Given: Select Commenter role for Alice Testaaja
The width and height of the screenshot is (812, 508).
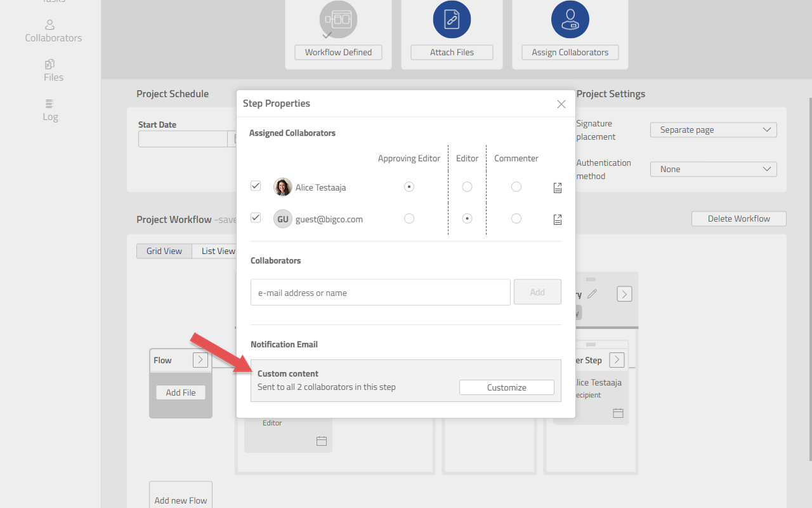Looking at the screenshot, I should coord(516,187).
